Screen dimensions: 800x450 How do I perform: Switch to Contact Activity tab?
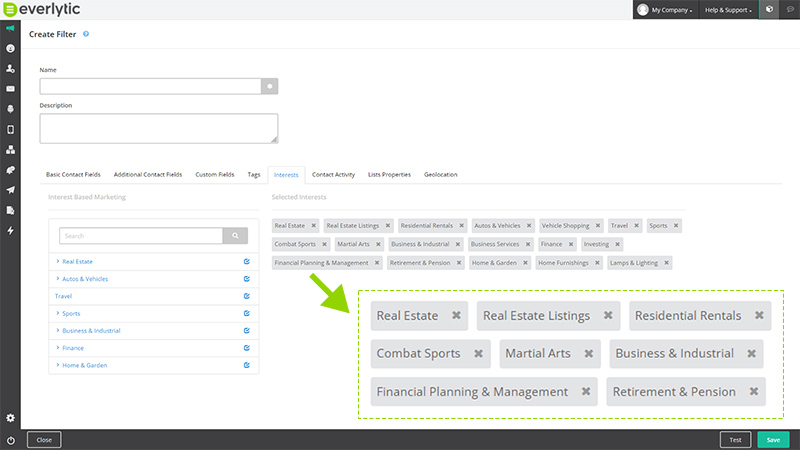(333, 174)
